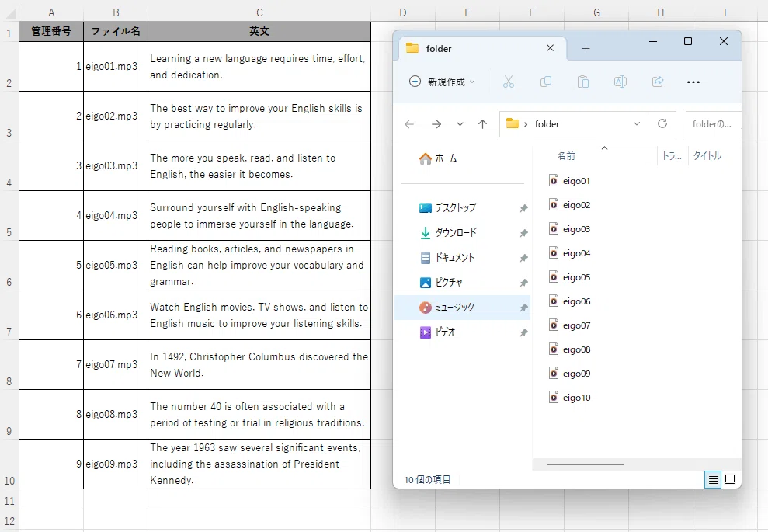
Task: Select the eigo03 file in Explorer
Action: coord(570,229)
